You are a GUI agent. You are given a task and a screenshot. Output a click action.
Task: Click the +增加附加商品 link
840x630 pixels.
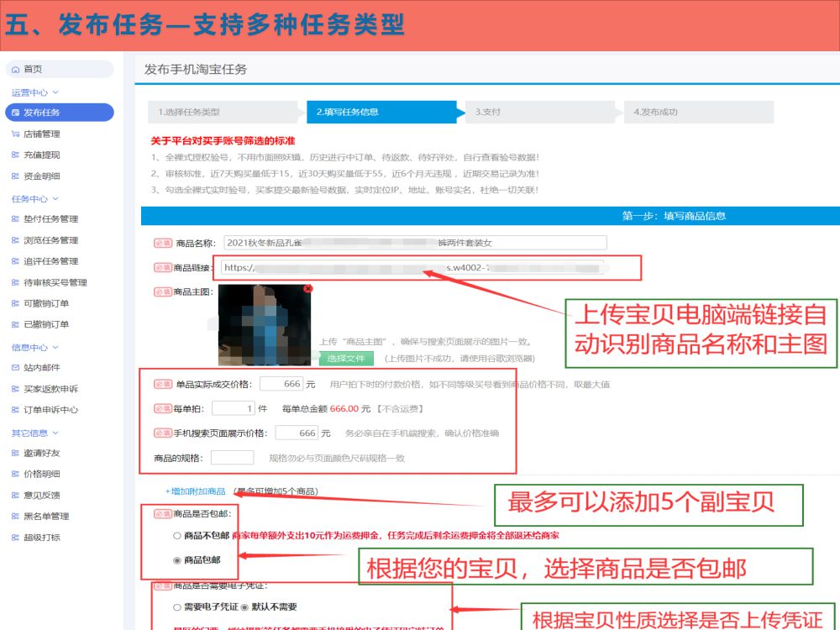click(196, 491)
